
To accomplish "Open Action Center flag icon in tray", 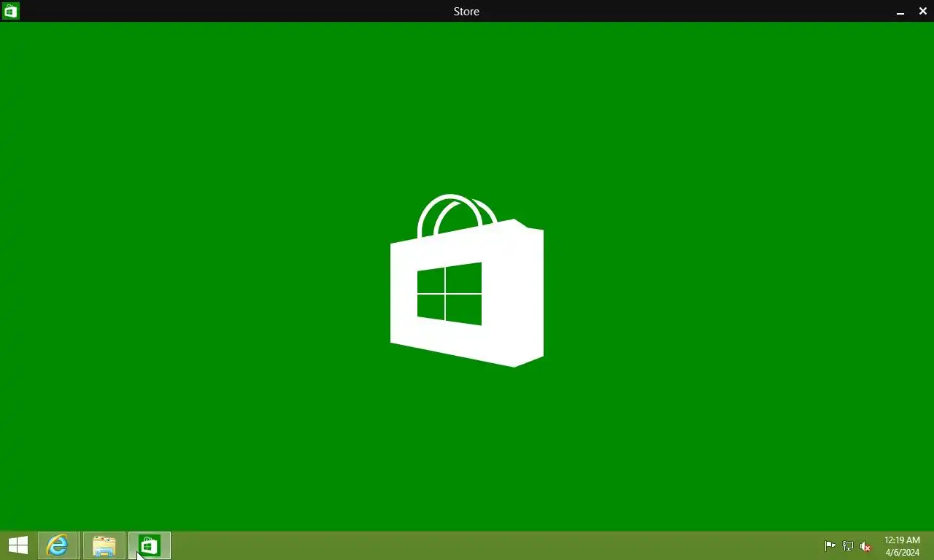I will click(830, 546).
